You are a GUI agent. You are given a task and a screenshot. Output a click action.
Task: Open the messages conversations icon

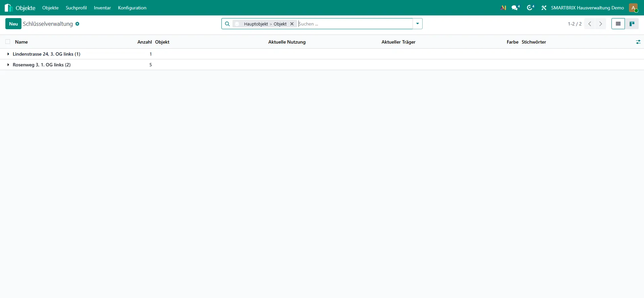point(516,8)
